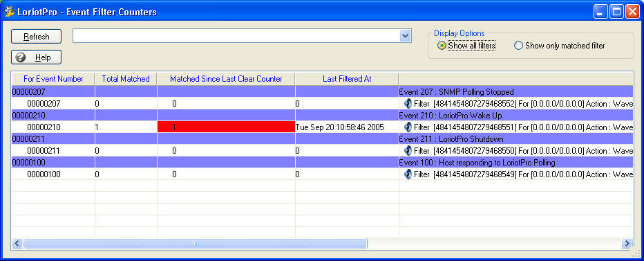Click timestamp Tue Sep 20 10:58:46 2005
The image size is (644, 261).
tap(340, 127)
